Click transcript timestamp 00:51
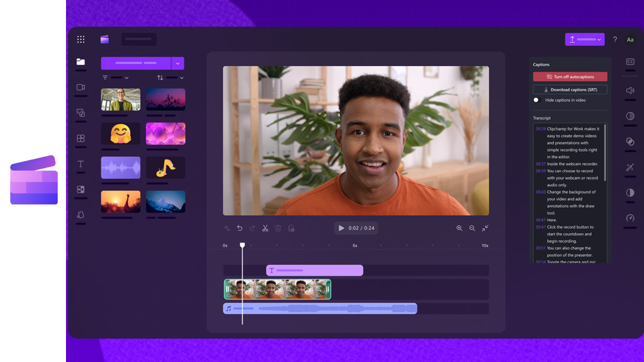 [541, 248]
